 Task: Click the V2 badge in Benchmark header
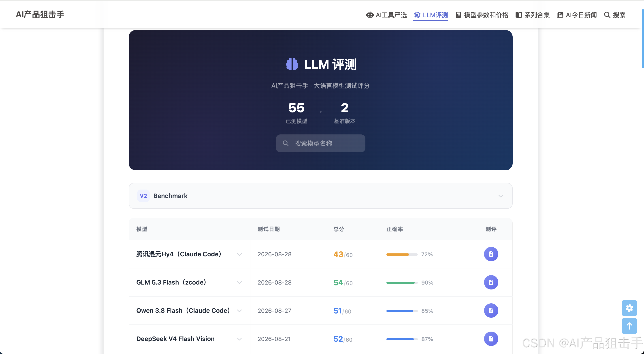tap(143, 196)
